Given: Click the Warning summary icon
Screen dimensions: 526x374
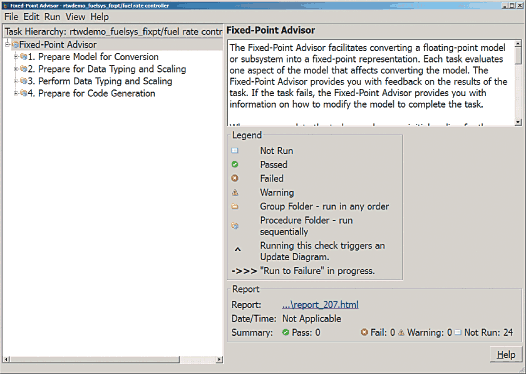Looking at the screenshot, I should coord(401,333).
